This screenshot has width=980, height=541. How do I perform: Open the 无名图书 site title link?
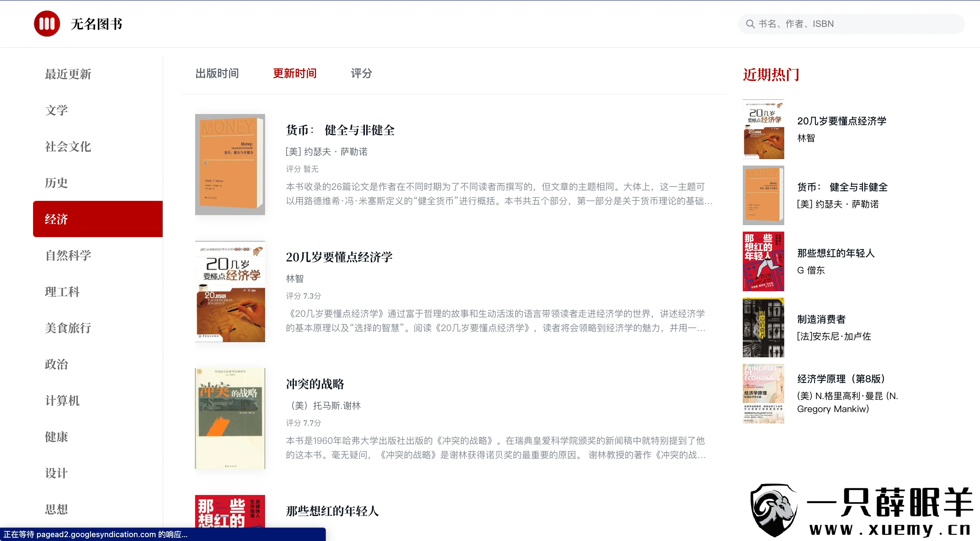coord(96,24)
